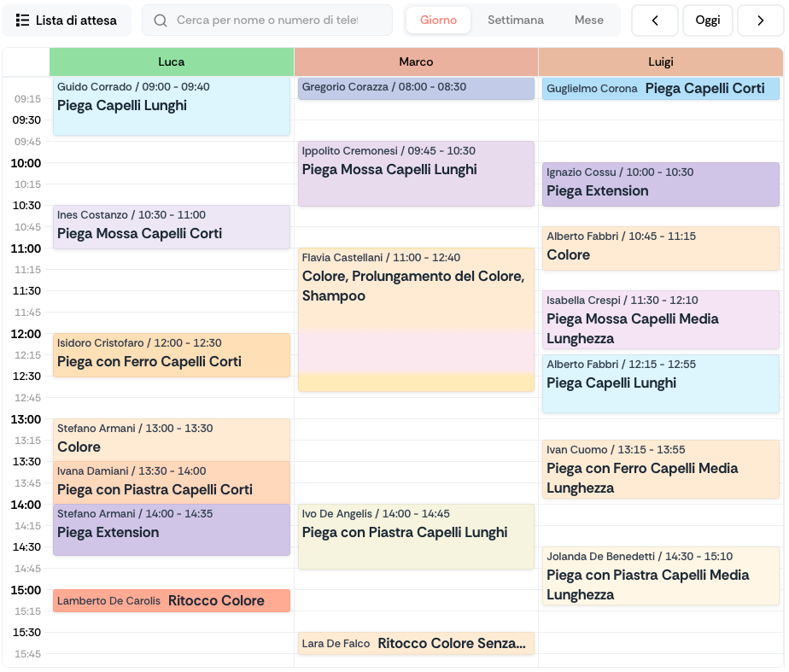This screenshot has width=789, height=672.
Task: Click the Oggi button
Action: (x=708, y=20)
